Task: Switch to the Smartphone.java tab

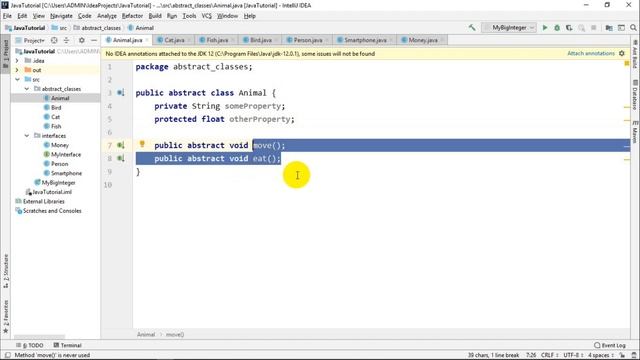Action: [x=365, y=40]
